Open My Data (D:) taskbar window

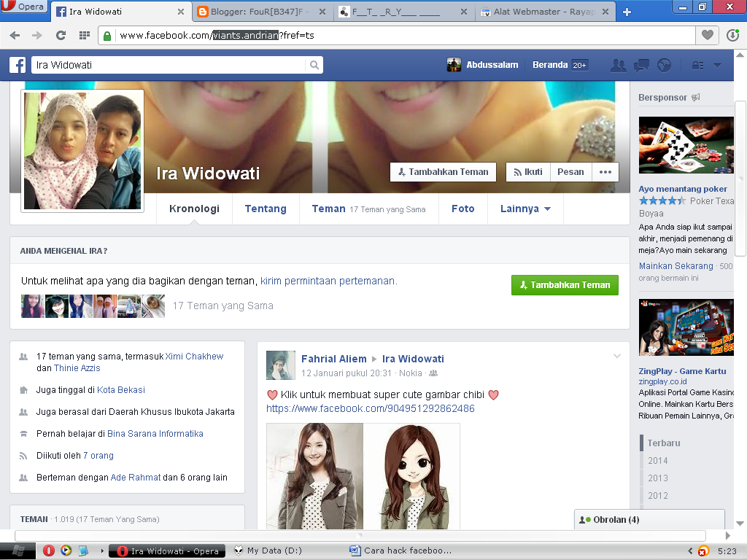click(268, 551)
